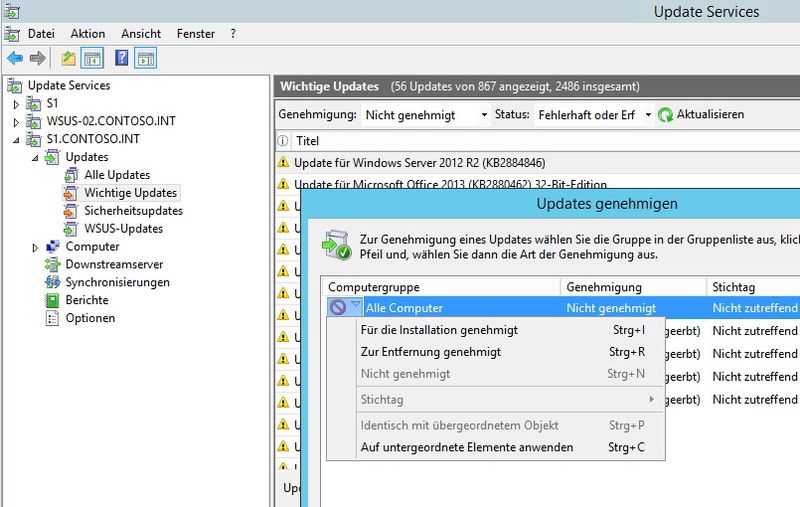Select Update für Windows Server 2012 R2 (KB2884846)

point(419,163)
